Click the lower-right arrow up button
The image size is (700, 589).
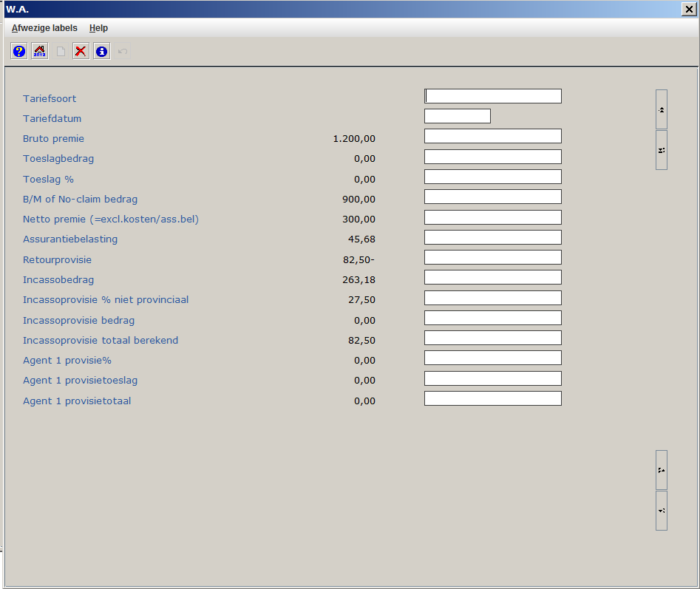[x=661, y=470]
